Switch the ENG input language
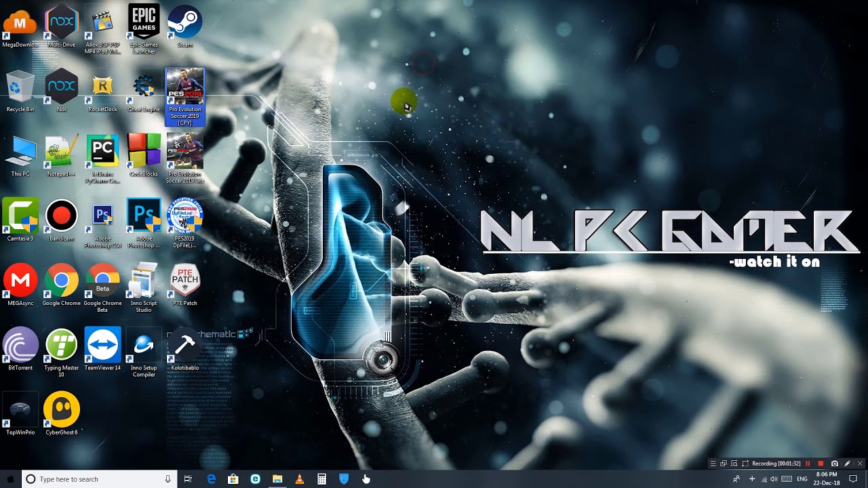This screenshot has height=488, width=868. pyautogui.click(x=802, y=479)
